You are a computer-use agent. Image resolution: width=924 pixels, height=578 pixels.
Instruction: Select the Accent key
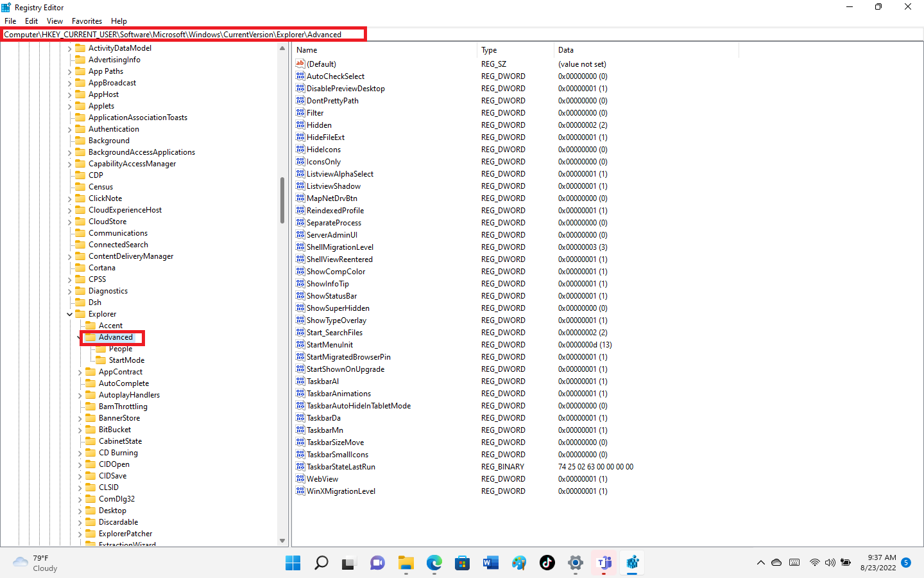(x=110, y=326)
